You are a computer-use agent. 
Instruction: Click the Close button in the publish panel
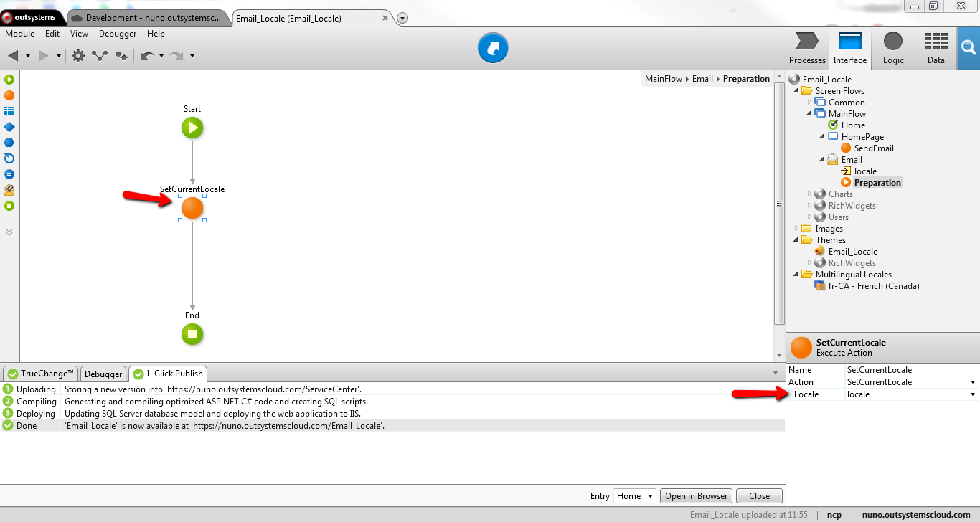[x=758, y=495]
